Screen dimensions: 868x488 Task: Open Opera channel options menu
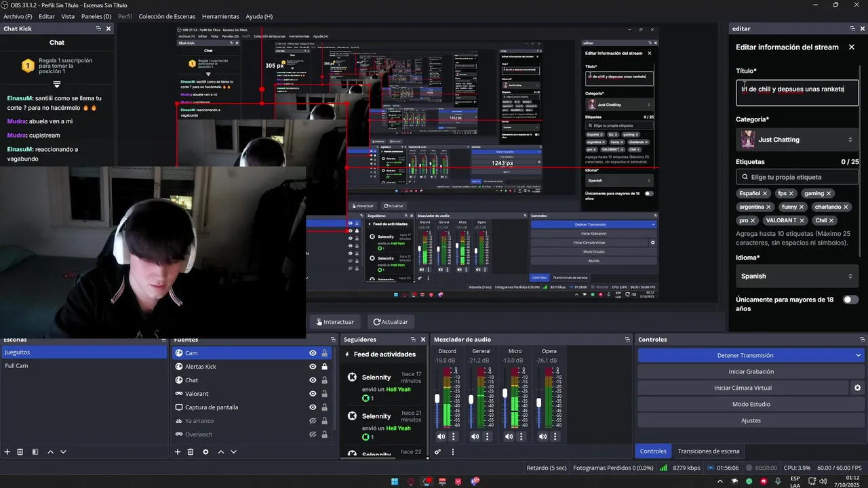(x=555, y=436)
